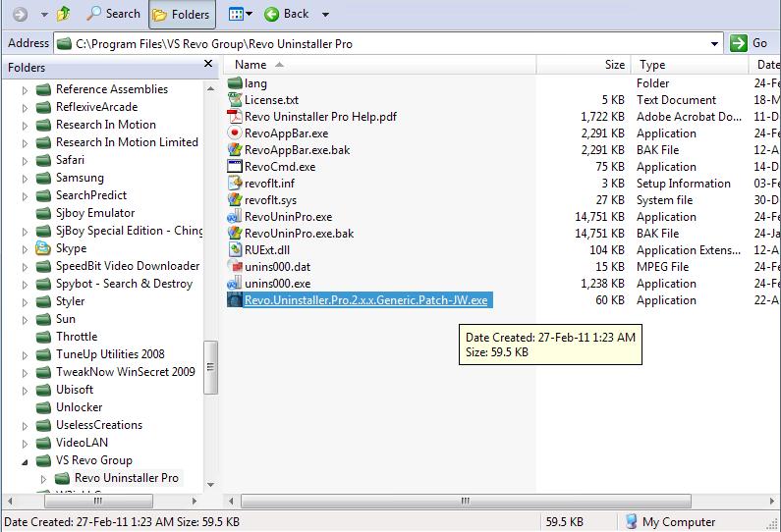Select the Unlocker folder in tree
This screenshot has width=781, height=532.
coord(79,407)
